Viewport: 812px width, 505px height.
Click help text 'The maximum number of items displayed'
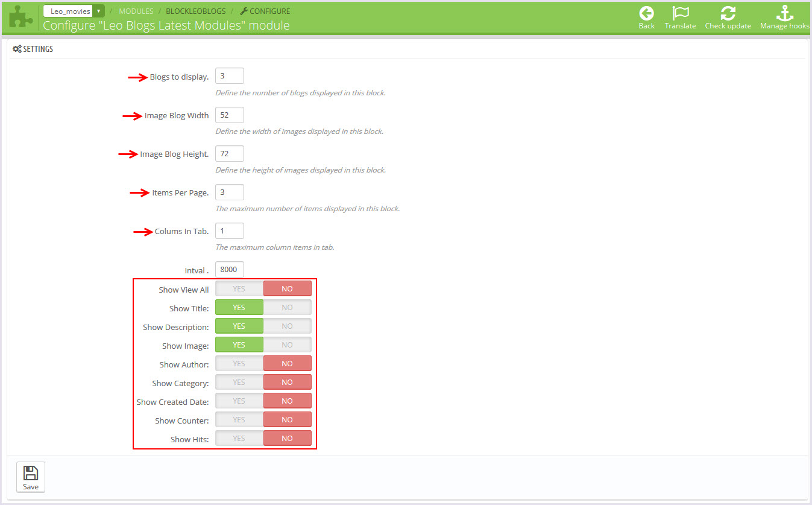tap(307, 209)
